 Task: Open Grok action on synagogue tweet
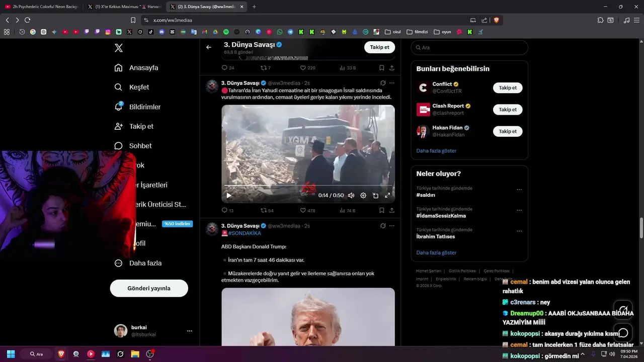[383, 83]
